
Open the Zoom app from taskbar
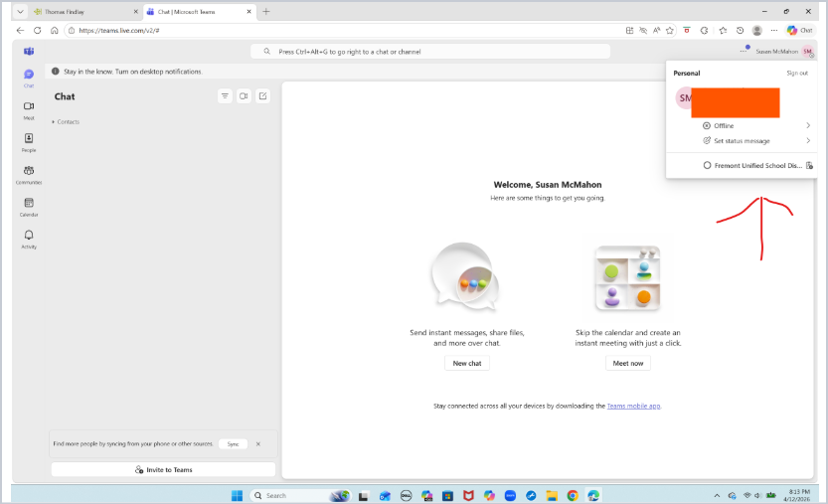[x=510, y=495]
